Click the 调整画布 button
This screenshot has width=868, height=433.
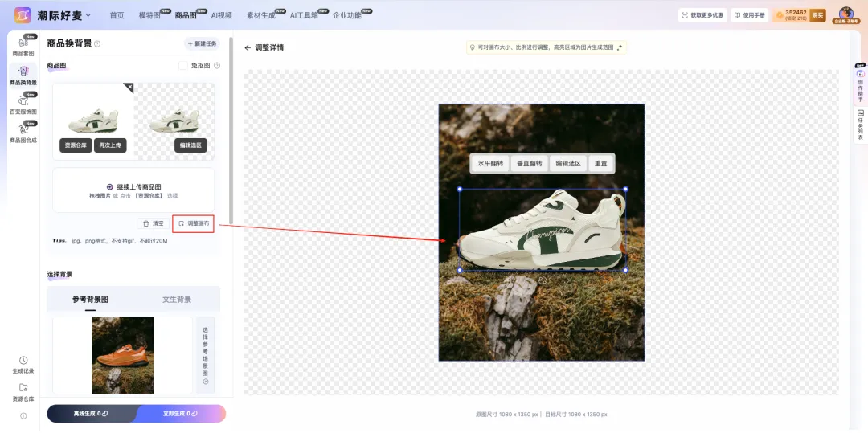(193, 223)
